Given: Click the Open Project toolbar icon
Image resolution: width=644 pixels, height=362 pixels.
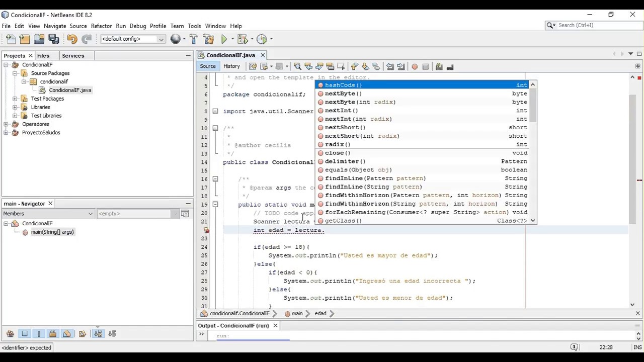Looking at the screenshot, I should click(x=39, y=39).
